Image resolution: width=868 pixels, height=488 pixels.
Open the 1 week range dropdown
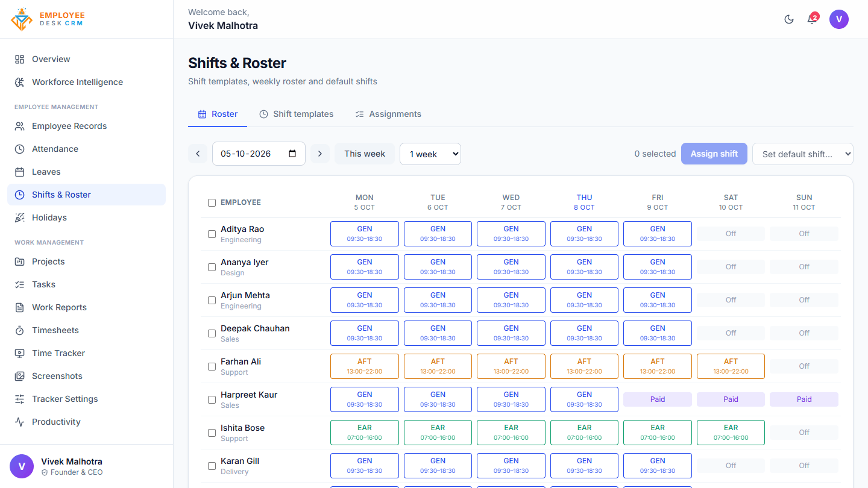[430, 154]
